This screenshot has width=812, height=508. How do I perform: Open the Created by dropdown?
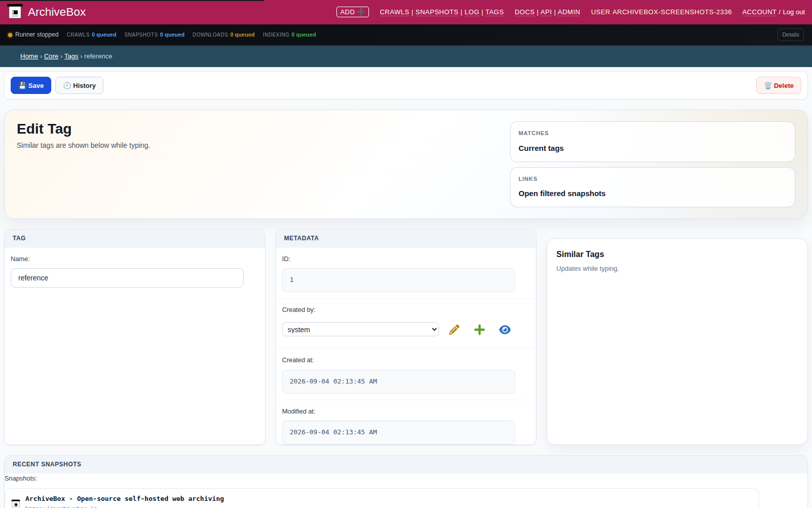point(360,329)
